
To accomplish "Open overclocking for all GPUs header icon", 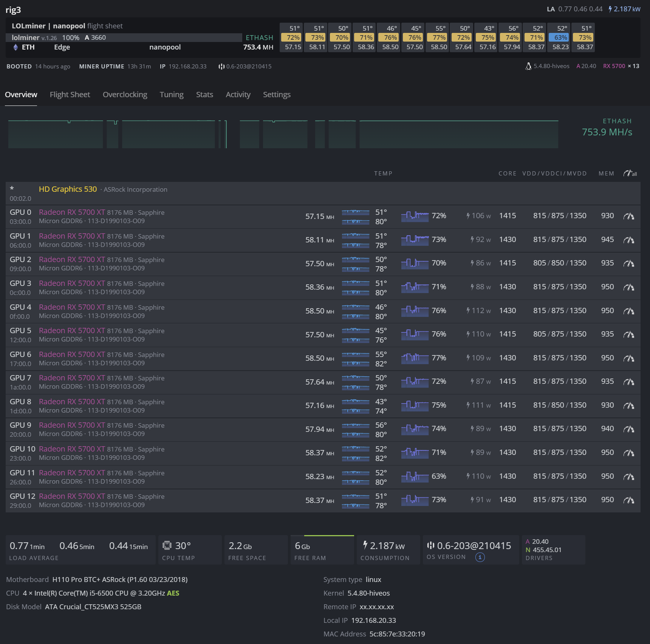I will click(630, 174).
